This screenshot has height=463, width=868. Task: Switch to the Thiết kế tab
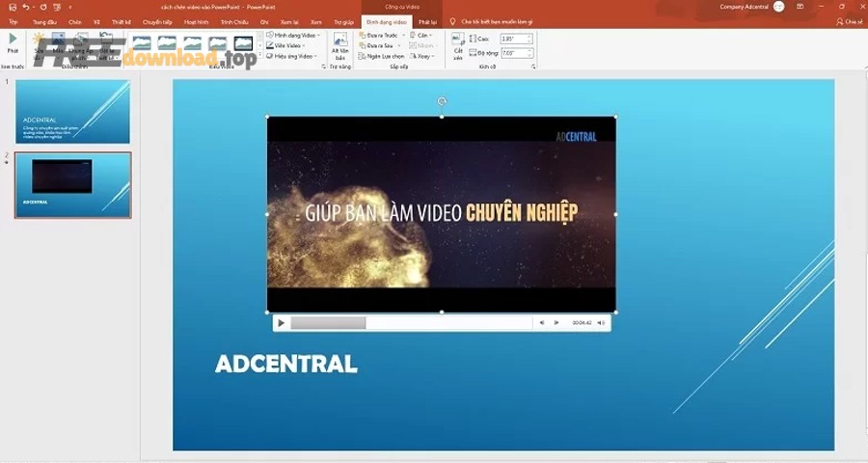[x=121, y=22]
